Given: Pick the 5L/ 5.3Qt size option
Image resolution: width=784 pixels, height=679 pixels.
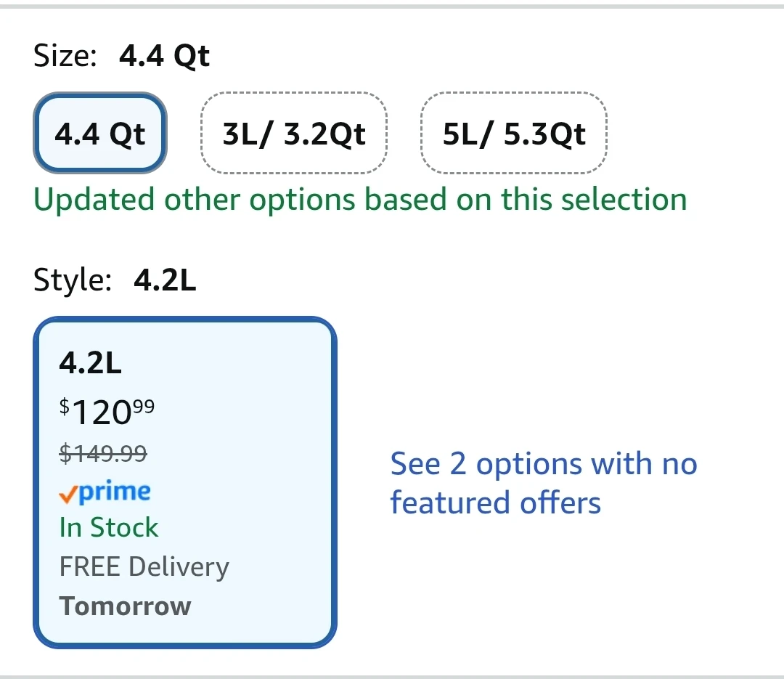Looking at the screenshot, I should (x=514, y=134).
